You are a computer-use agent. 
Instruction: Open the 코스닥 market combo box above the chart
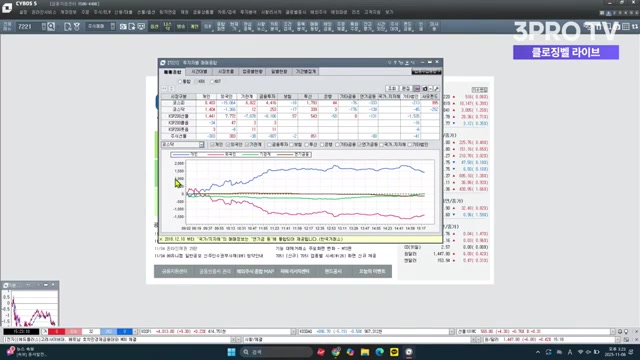182,144
